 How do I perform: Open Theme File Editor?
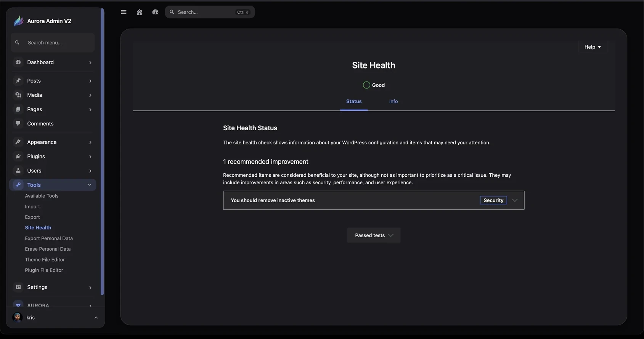[x=45, y=260]
